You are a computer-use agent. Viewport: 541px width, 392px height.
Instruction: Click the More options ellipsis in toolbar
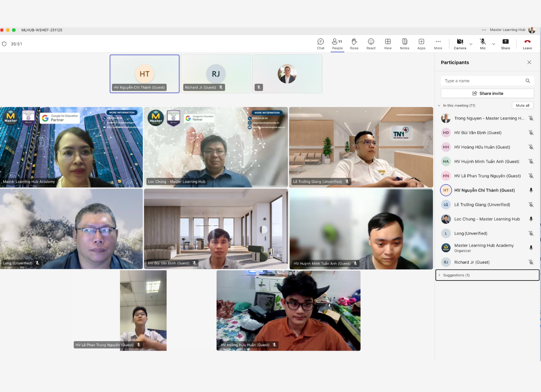pyautogui.click(x=438, y=44)
